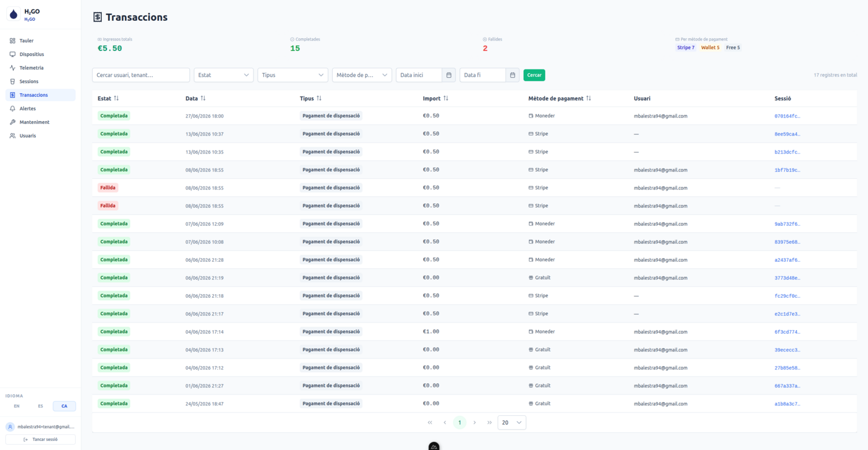Image resolution: width=868 pixels, height=450 pixels.
Task: Sort table by Estat column arrows
Action: coord(116,98)
